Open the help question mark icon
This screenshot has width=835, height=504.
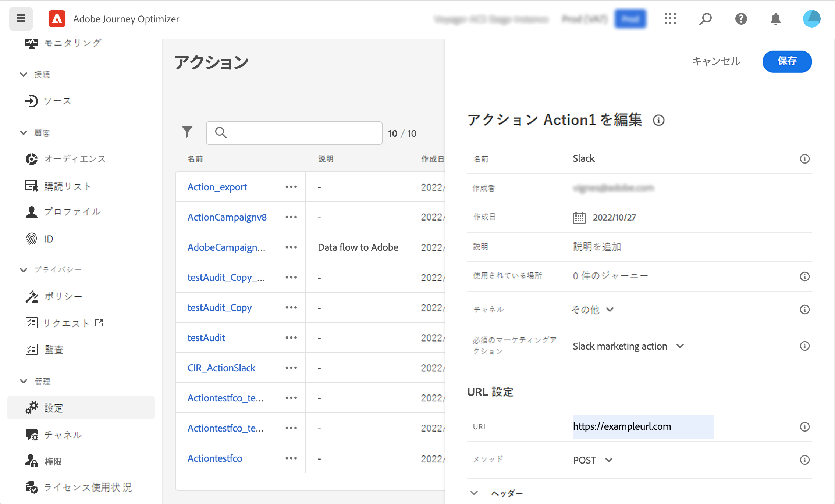[741, 18]
